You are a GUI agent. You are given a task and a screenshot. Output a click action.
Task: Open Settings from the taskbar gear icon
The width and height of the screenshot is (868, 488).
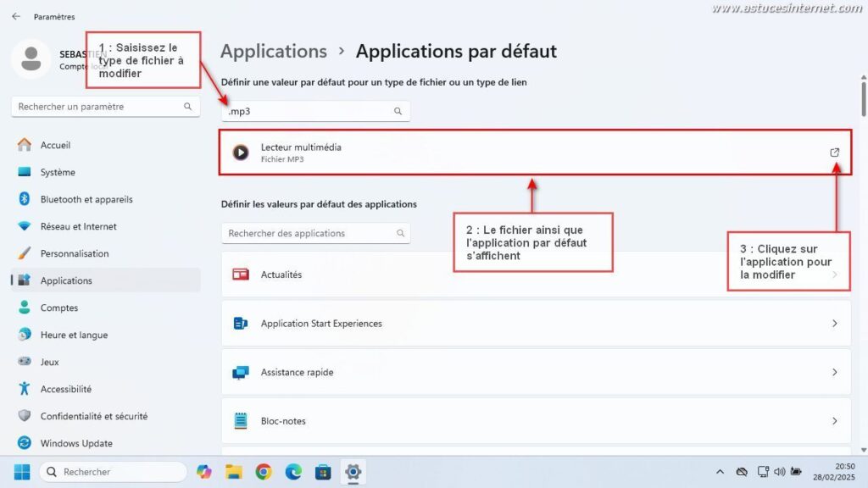pos(353,472)
